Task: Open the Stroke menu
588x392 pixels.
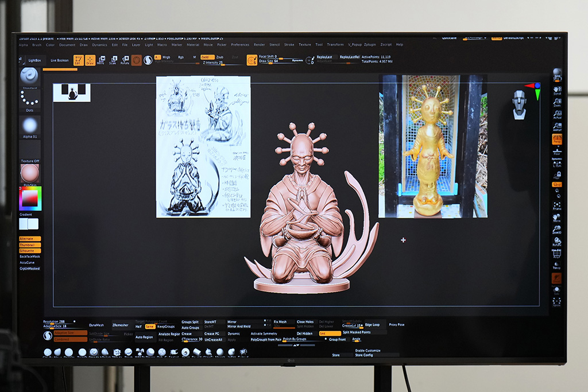Action: point(289,45)
